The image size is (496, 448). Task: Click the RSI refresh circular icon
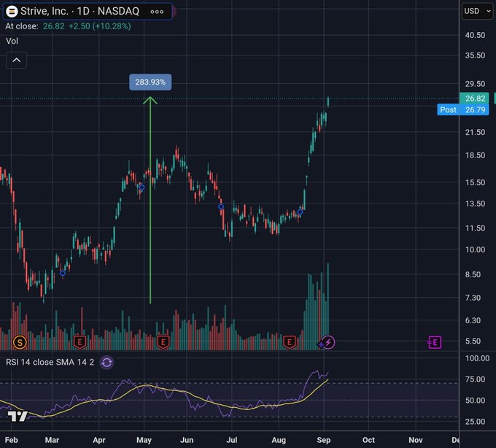coord(106,363)
